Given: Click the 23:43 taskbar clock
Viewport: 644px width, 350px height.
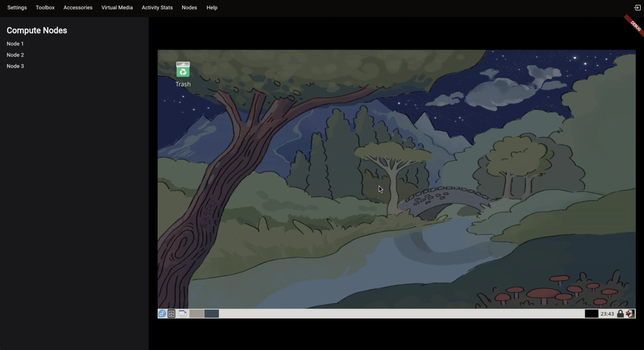Looking at the screenshot, I should click(x=607, y=314).
